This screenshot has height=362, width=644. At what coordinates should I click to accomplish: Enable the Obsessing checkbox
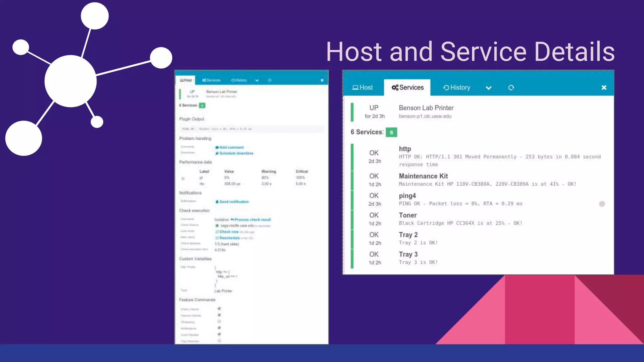tap(219, 321)
